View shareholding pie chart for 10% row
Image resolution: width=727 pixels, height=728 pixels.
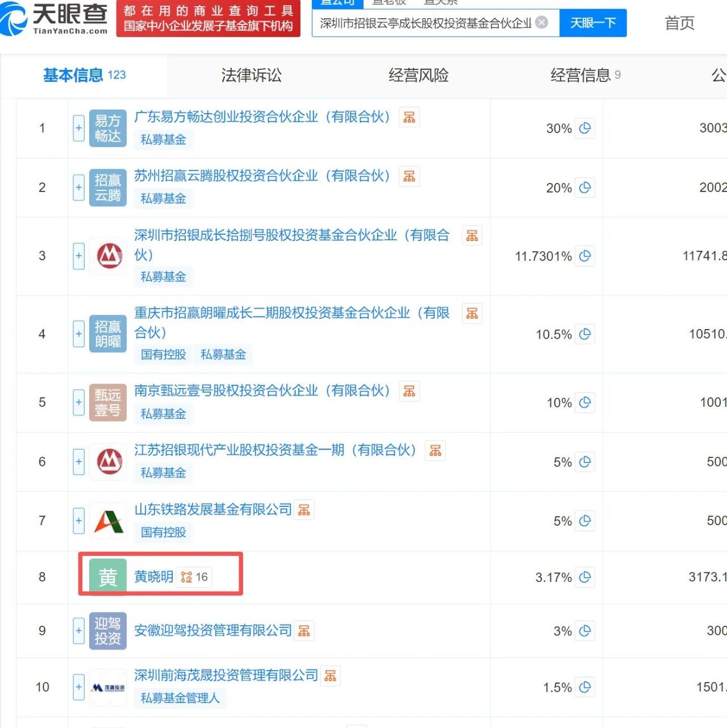coord(585,402)
